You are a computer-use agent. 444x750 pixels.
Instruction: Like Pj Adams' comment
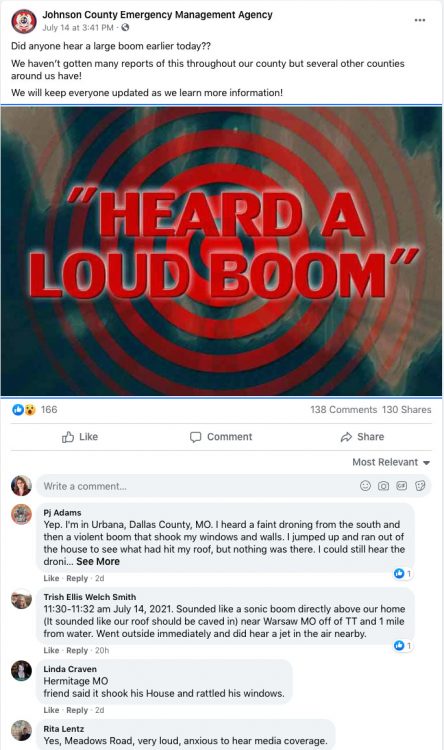coord(51,578)
